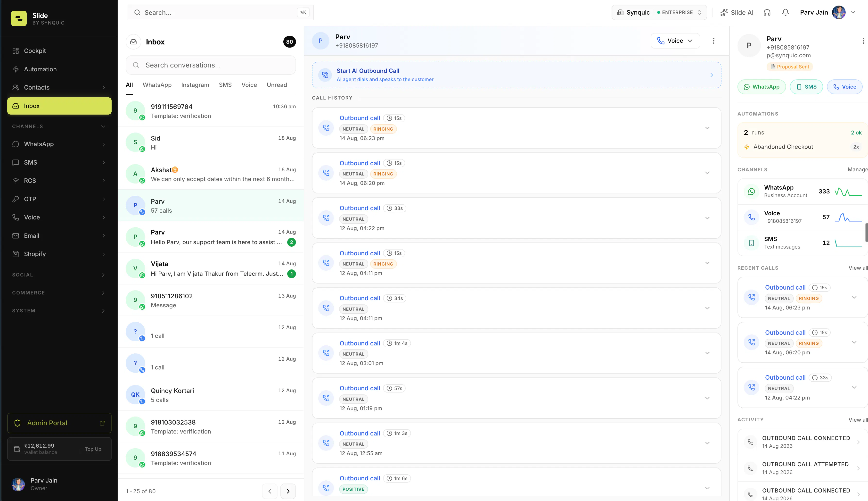Click the OTP key icon in sidebar
Image resolution: width=868 pixels, height=501 pixels.
(16, 199)
